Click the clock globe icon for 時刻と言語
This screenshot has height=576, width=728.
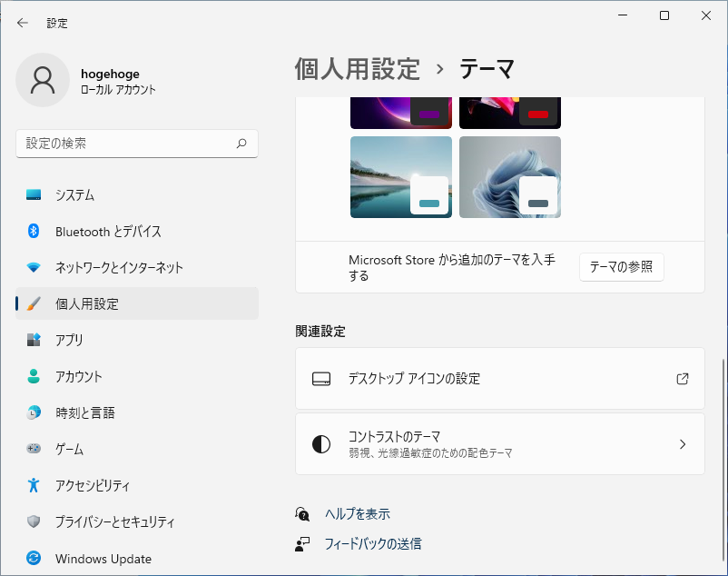click(34, 412)
